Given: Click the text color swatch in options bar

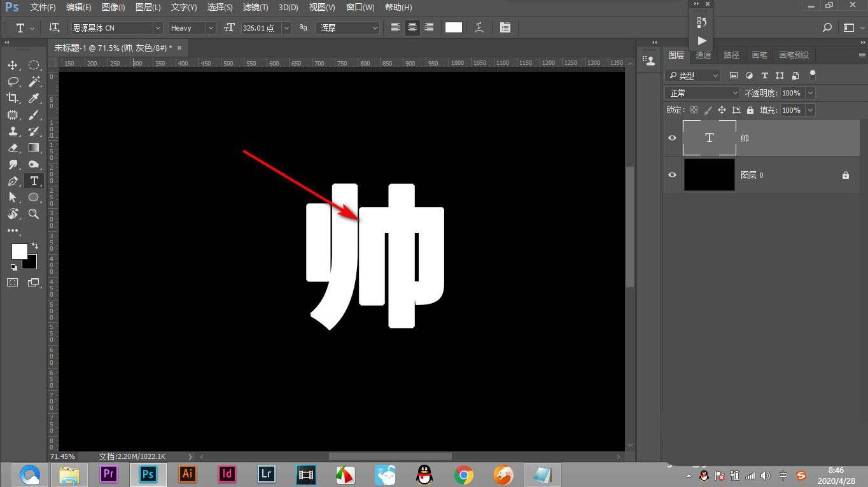Looking at the screenshot, I should (454, 27).
